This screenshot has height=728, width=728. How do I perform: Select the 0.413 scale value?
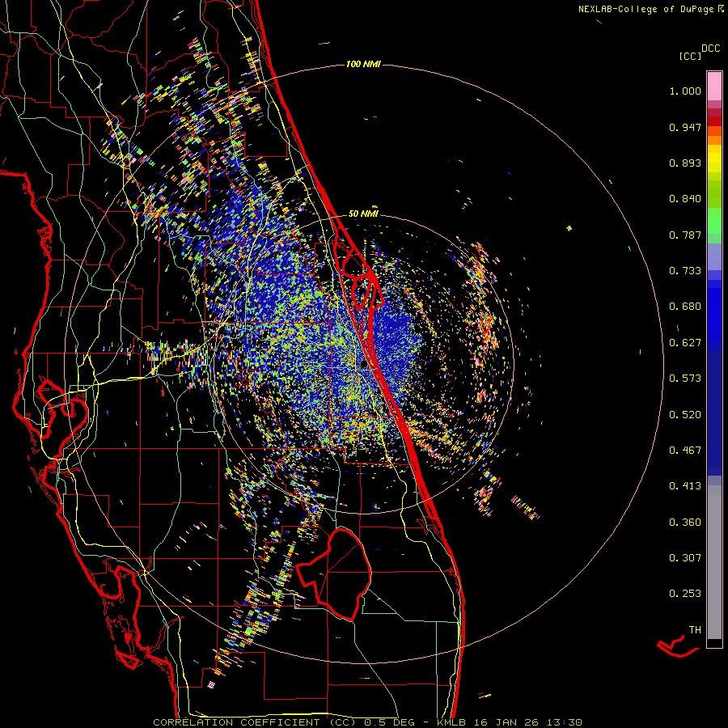[x=685, y=486]
